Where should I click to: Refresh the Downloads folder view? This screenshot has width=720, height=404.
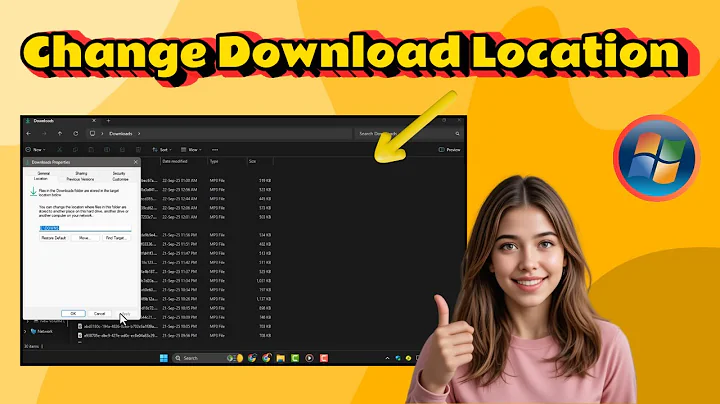coord(76,134)
